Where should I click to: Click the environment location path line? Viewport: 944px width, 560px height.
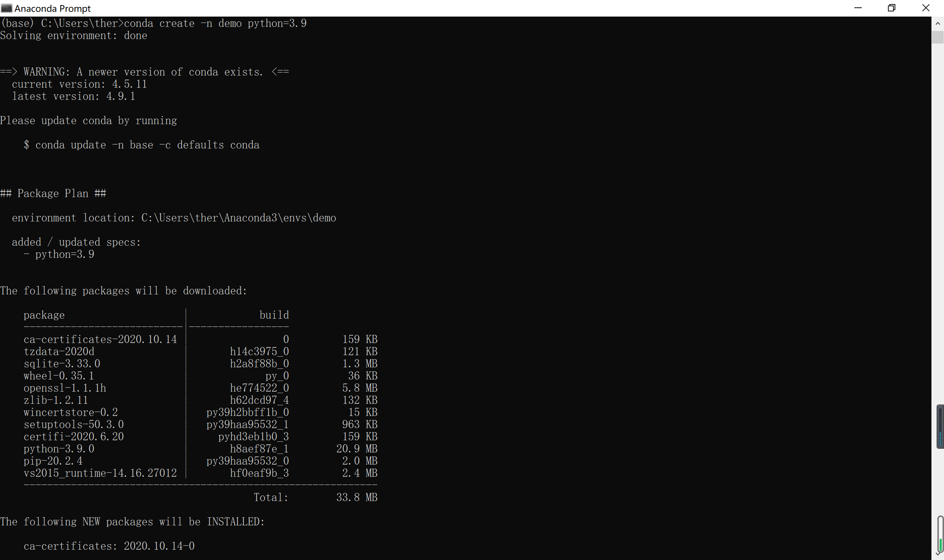click(x=174, y=218)
